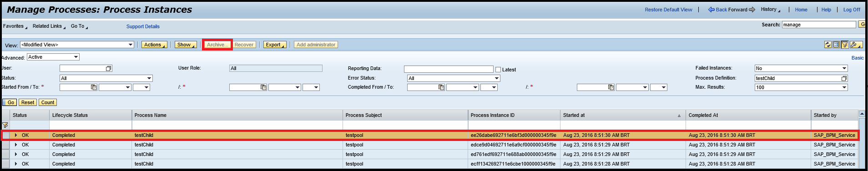The image size is (868, 171).
Task: Open the Error Status dropdown
Action: 454,78
